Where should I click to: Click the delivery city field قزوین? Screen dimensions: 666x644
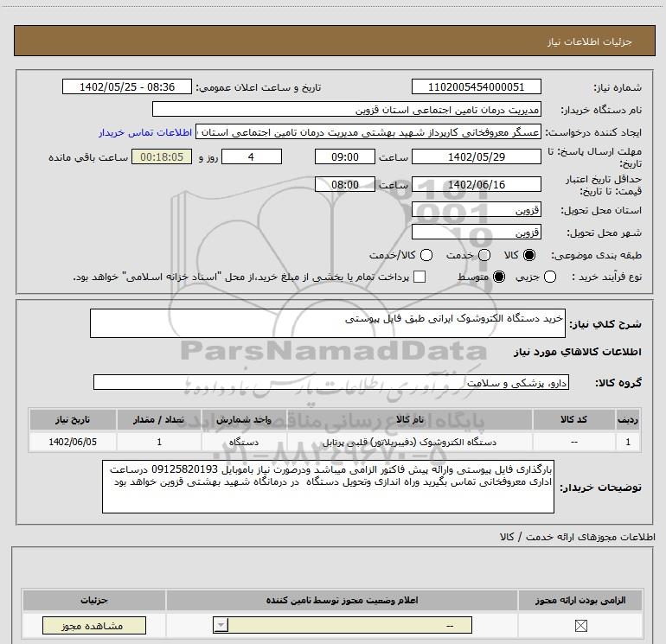click(x=476, y=232)
